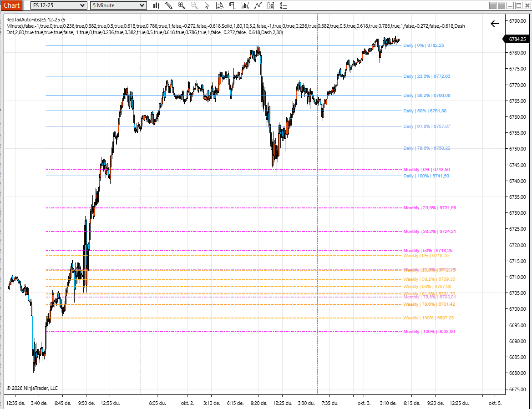
Task: Set the first gray link color square
Action: pyautogui.click(x=493, y=5)
